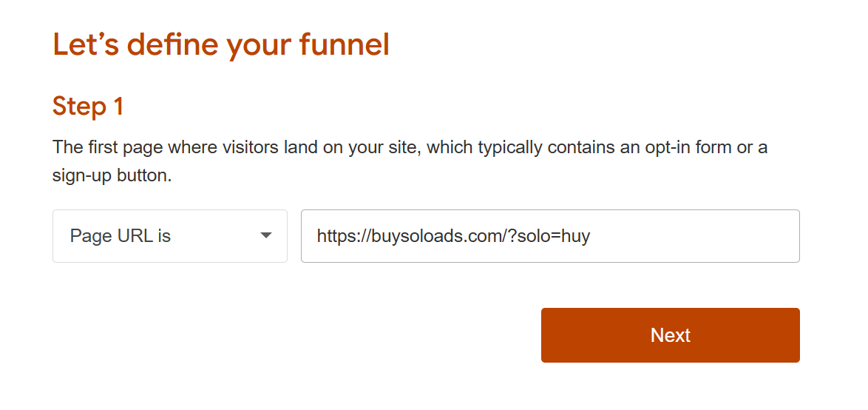Submit Step 1 with the orange Next button
This screenshot has width=868, height=410.
[x=671, y=335]
